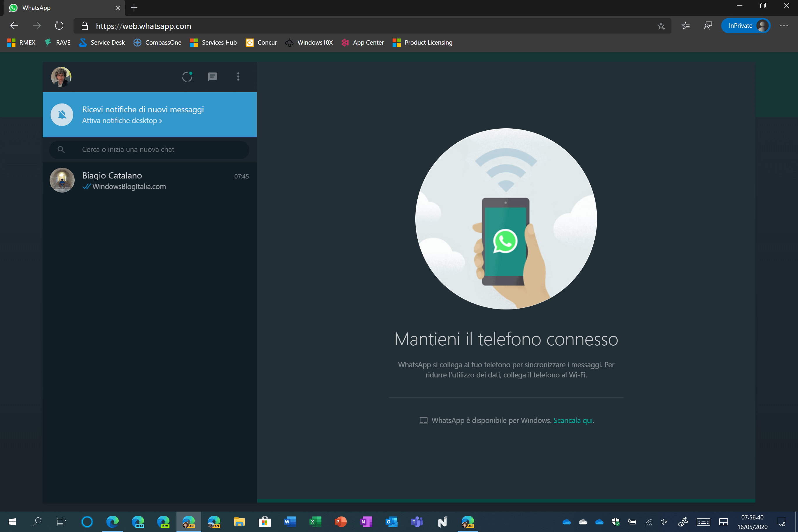798x532 pixels.
Task: Launch Outlook from the taskbar
Action: point(391,522)
